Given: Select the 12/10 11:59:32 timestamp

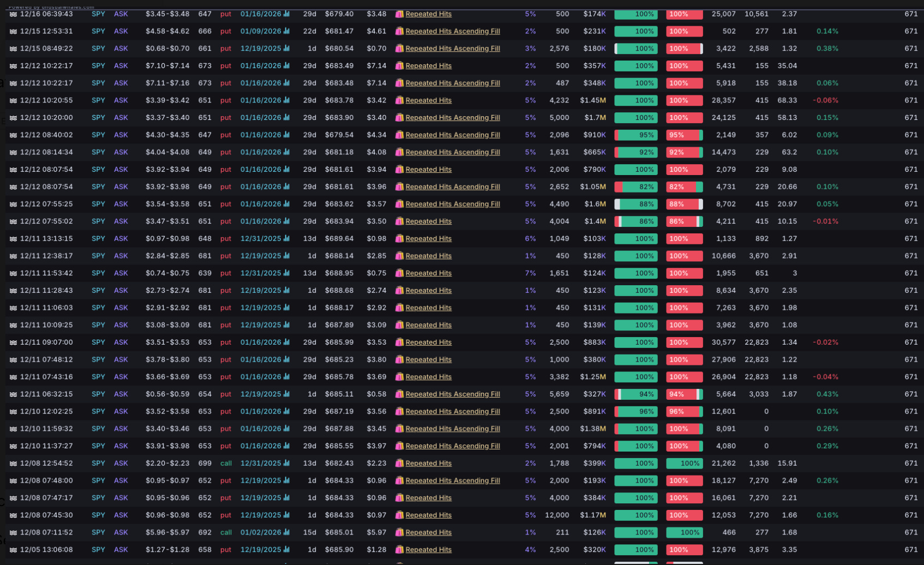Looking at the screenshot, I should pos(46,429).
